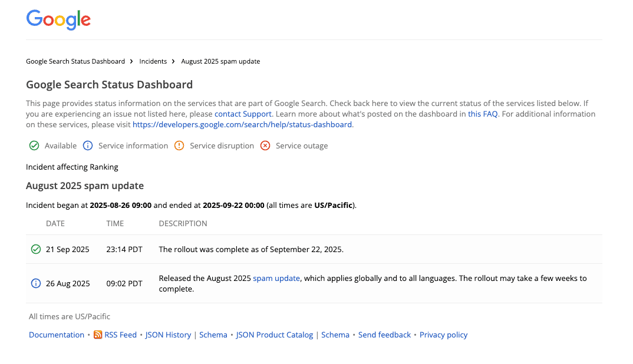Click the Send feedback link
The height and width of the screenshot is (364, 633).
(x=384, y=335)
